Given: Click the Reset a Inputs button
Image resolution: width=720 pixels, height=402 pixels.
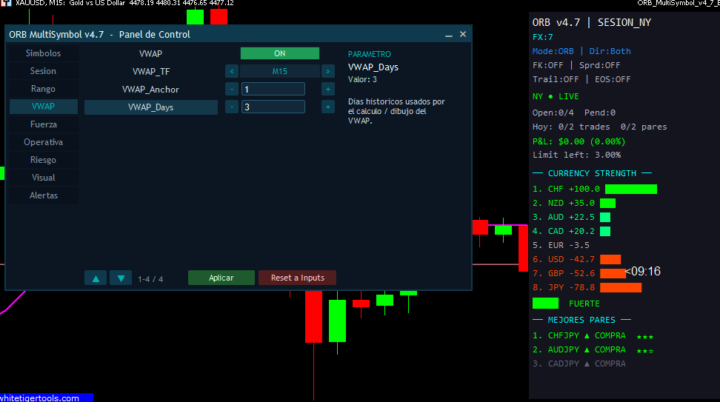Looking at the screenshot, I should point(298,278).
